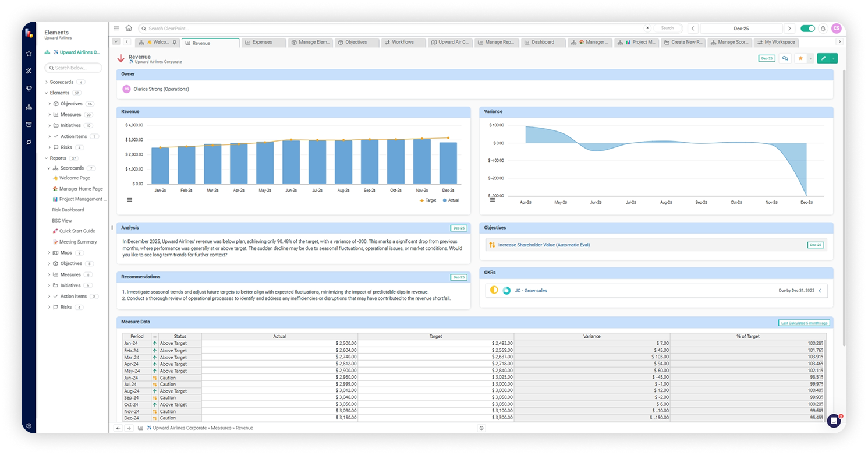
Task: Select the magic wand AI assistant sidebar icon
Action: point(29,71)
